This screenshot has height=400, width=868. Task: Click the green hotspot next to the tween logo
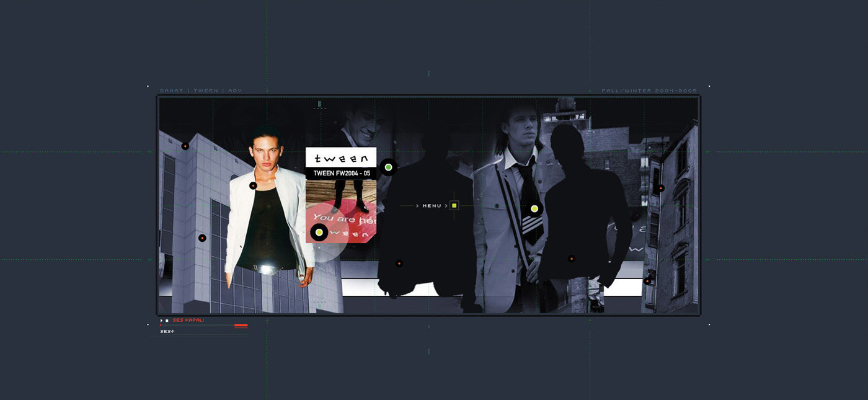(x=388, y=167)
